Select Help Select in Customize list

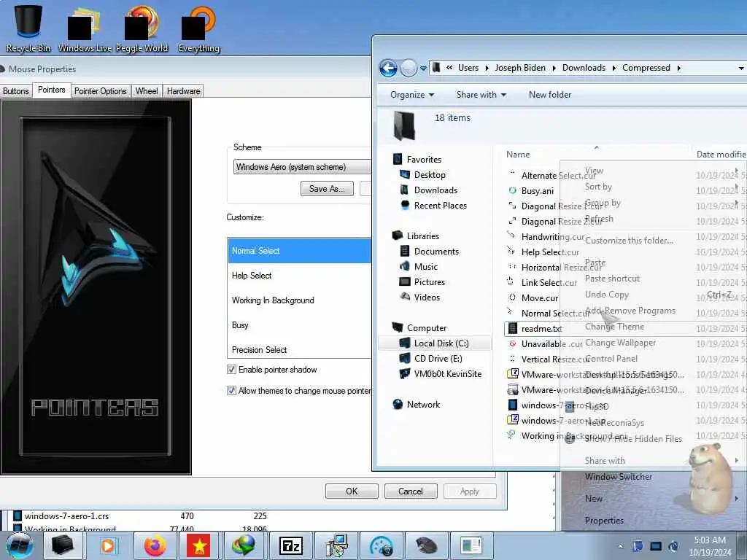click(299, 275)
